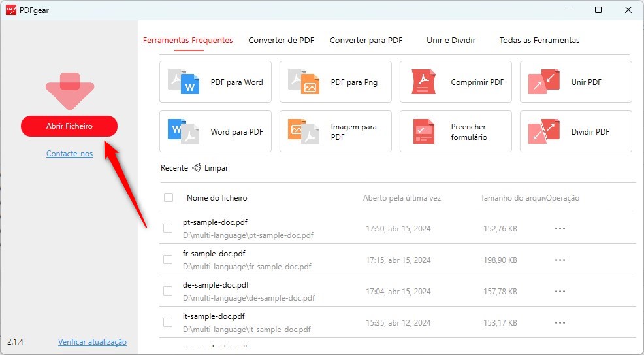The width and height of the screenshot is (644, 355).
Task: Click the PDF para Png label
Action: 354,82
